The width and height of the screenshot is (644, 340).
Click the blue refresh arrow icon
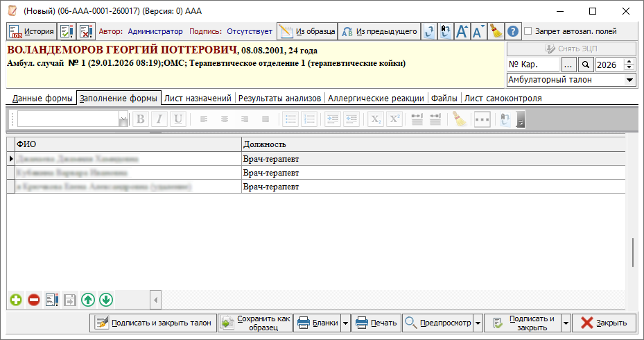pos(429,32)
